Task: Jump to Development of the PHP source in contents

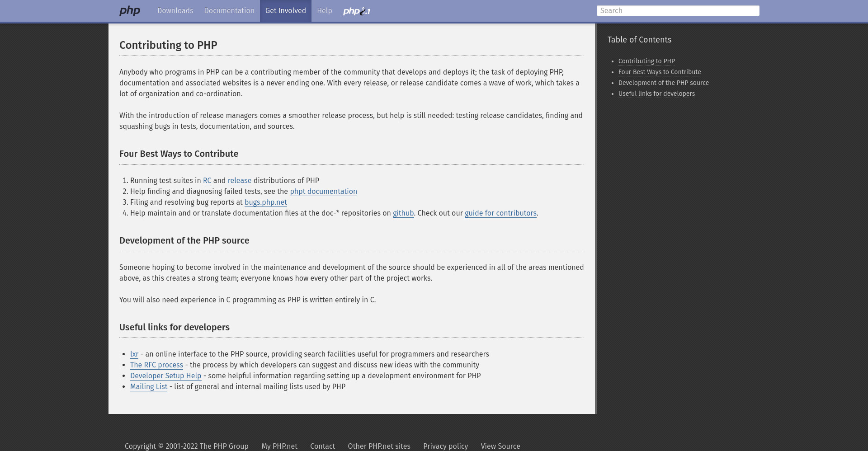Action: coord(664,83)
